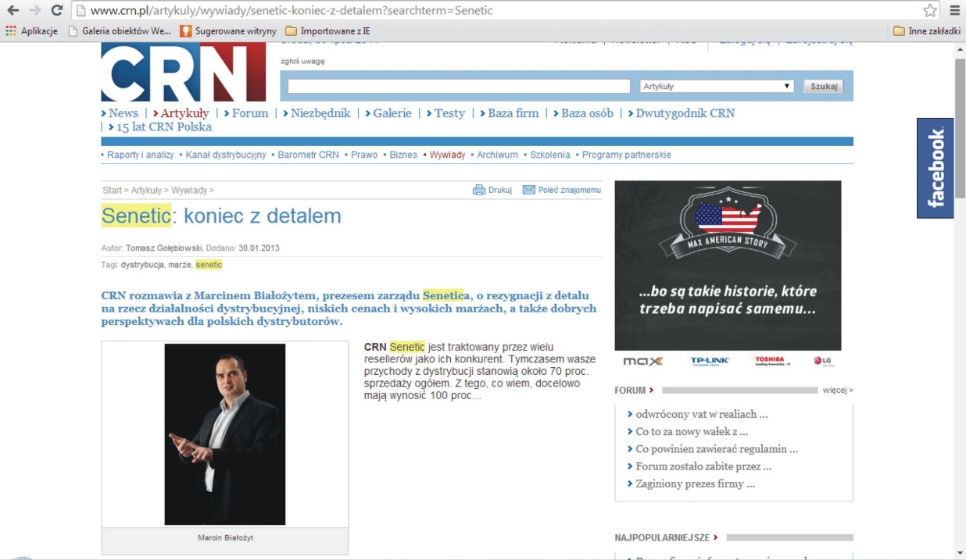Open forum topic Co powinien zawierać regulamin ...
966x560 pixels.
coord(717,449)
